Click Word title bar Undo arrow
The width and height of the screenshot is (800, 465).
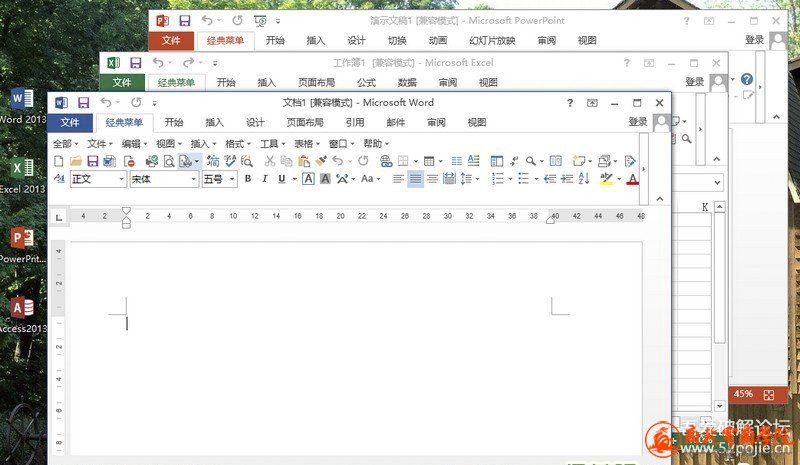[106, 103]
